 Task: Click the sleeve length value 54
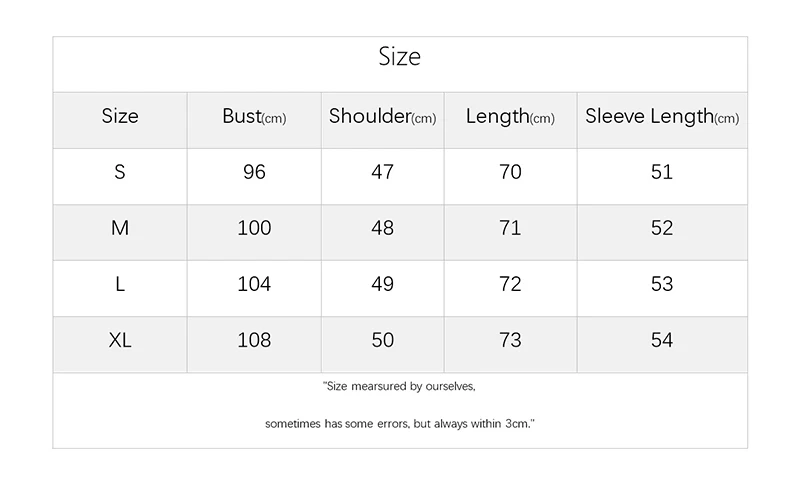point(662,340)
